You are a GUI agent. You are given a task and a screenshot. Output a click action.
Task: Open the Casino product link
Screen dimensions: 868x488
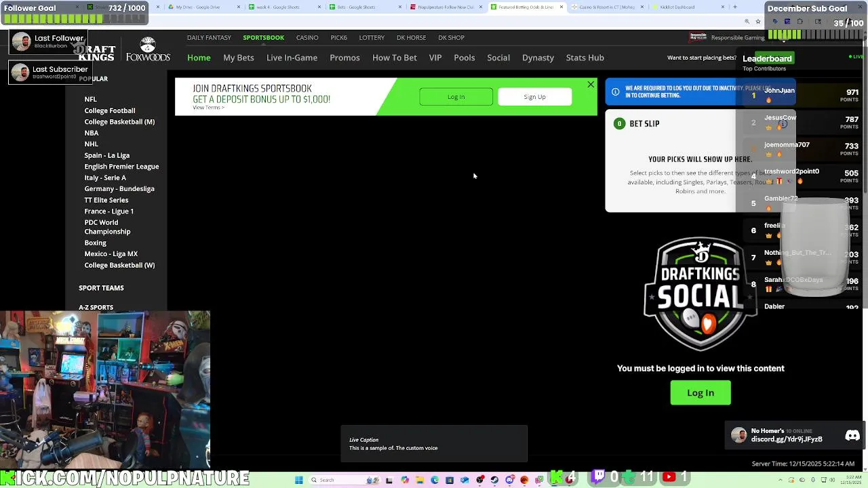pyautogui.click(x=307, y=37)
